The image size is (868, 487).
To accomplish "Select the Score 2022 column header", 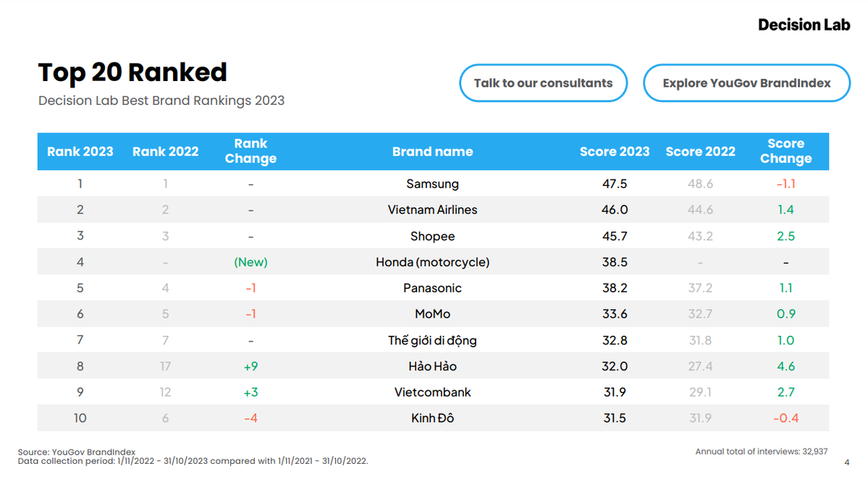I will [x=700, y=151].
